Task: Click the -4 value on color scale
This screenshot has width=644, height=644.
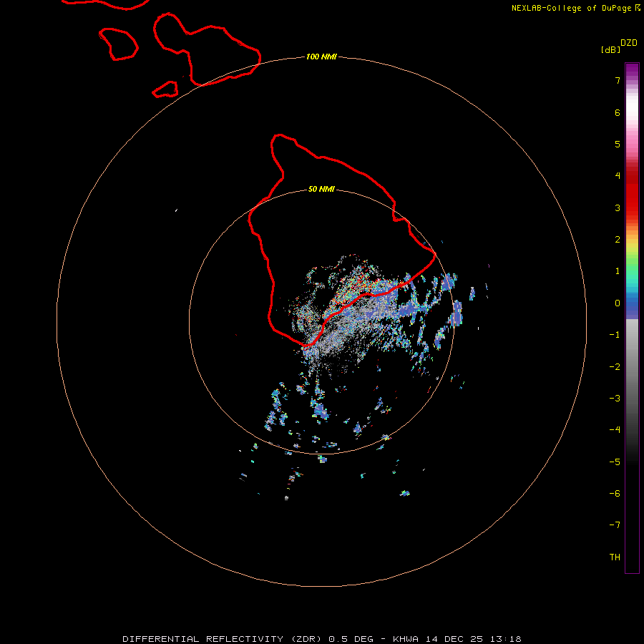Action: [615, 430]
